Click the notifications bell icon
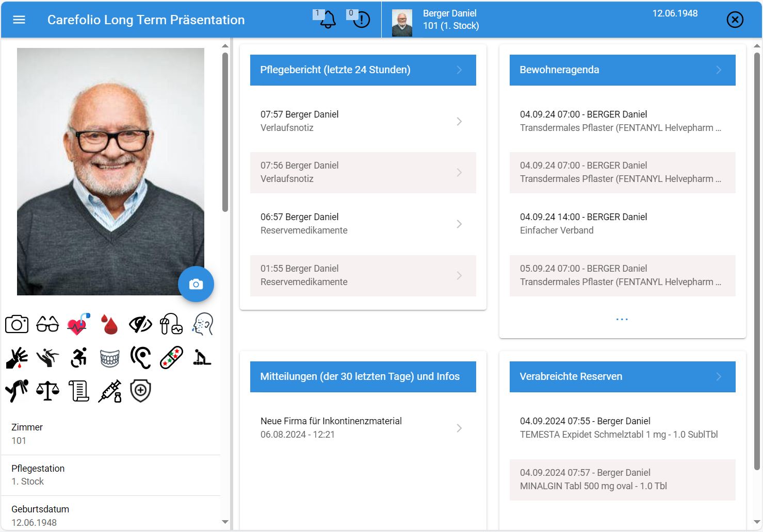Screen dimensions: 763x532 coord(328,20)
